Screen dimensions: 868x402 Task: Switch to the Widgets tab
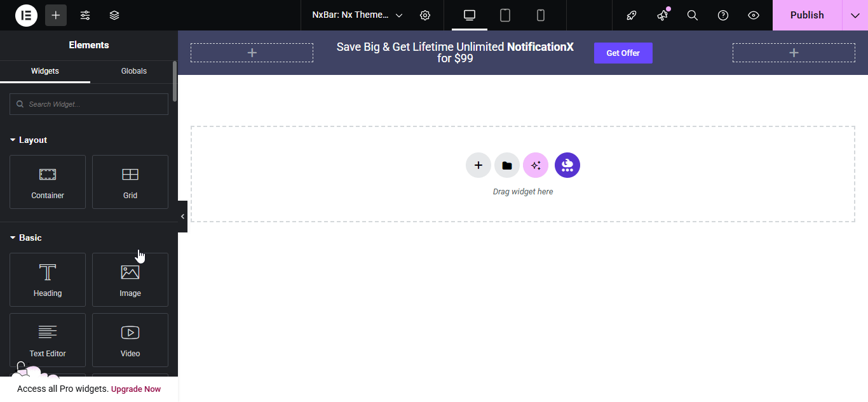pyautogui.click(x=45, y=71)
